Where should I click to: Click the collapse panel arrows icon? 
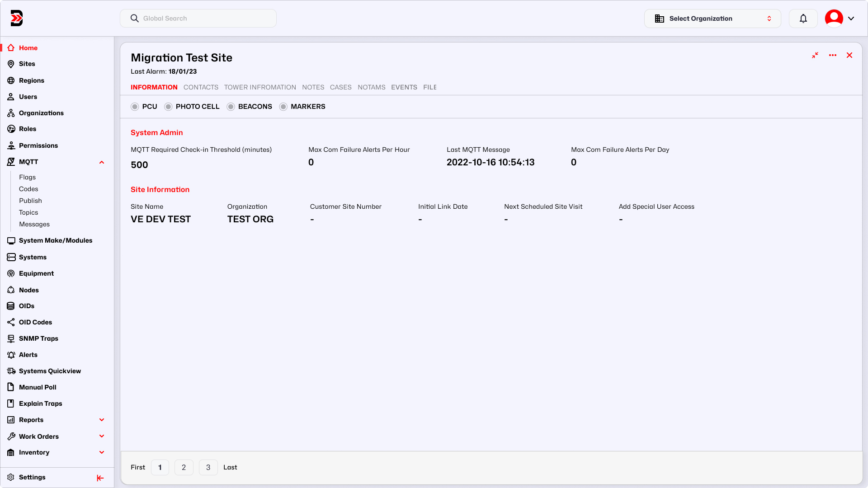click(815, 55)
